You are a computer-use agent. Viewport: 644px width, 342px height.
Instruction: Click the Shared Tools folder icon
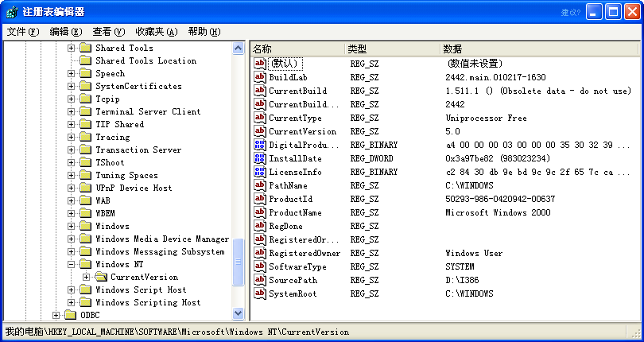click(x=85, y=48)
